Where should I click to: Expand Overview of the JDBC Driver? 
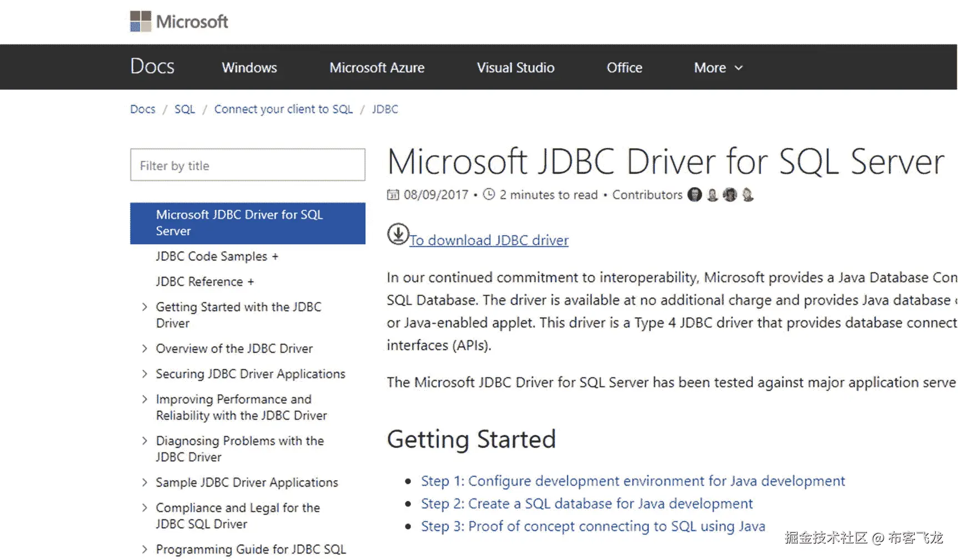click(x=145, y=348)
